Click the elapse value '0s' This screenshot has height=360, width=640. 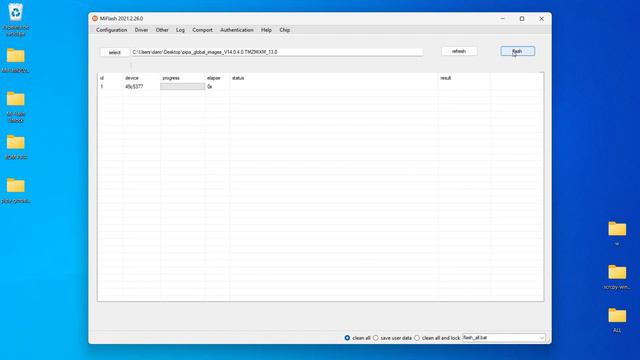[x=209, y=87]
